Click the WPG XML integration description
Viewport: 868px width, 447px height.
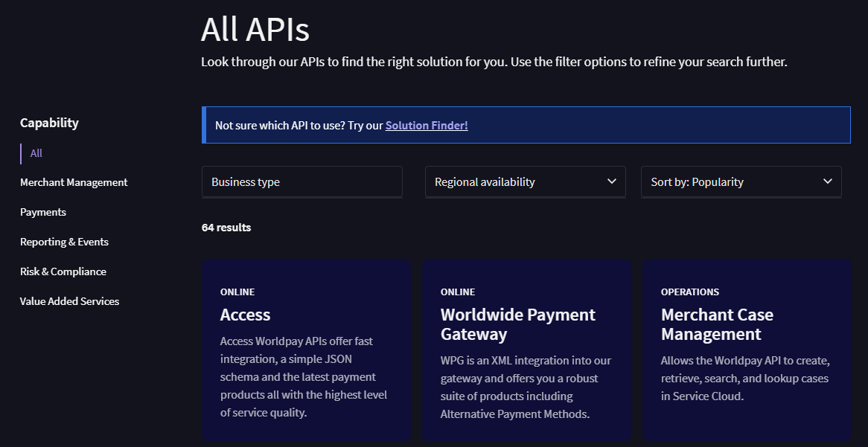(526, 387)
